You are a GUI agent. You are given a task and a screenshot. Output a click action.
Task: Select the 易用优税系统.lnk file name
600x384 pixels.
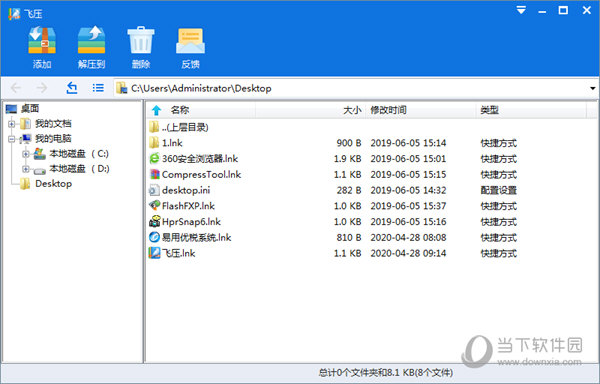(x=197, y=238)
